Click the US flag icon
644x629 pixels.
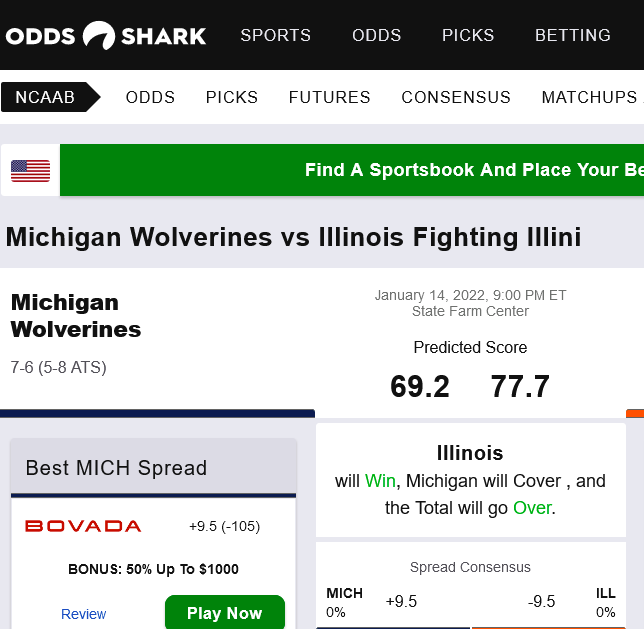click(x=30, y=170)
